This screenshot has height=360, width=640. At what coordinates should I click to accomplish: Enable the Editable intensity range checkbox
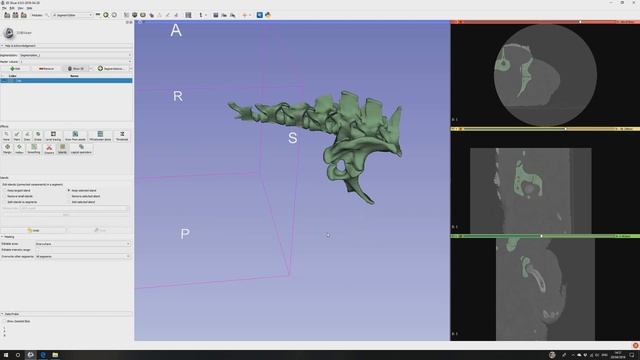pos(38,250)
